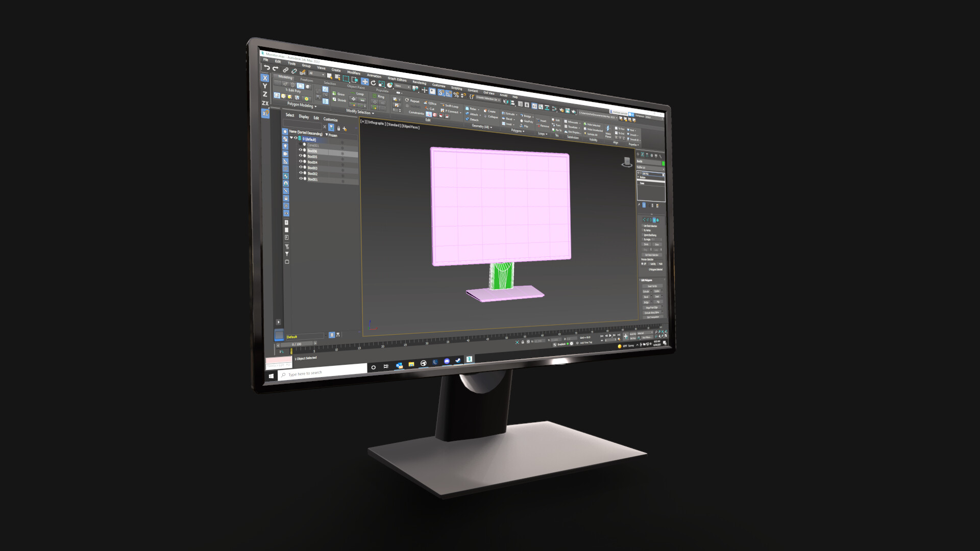Select the Off radio under Preview Selection
The width and height of the screenshot is (980, 551).
pyautogui.click(x=643, y=264)
